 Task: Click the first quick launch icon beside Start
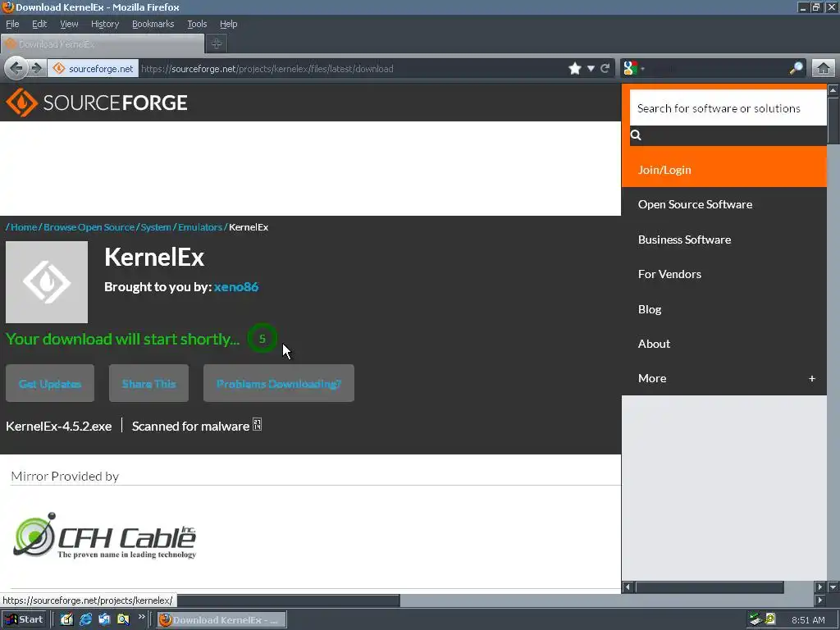coord(66,620)
